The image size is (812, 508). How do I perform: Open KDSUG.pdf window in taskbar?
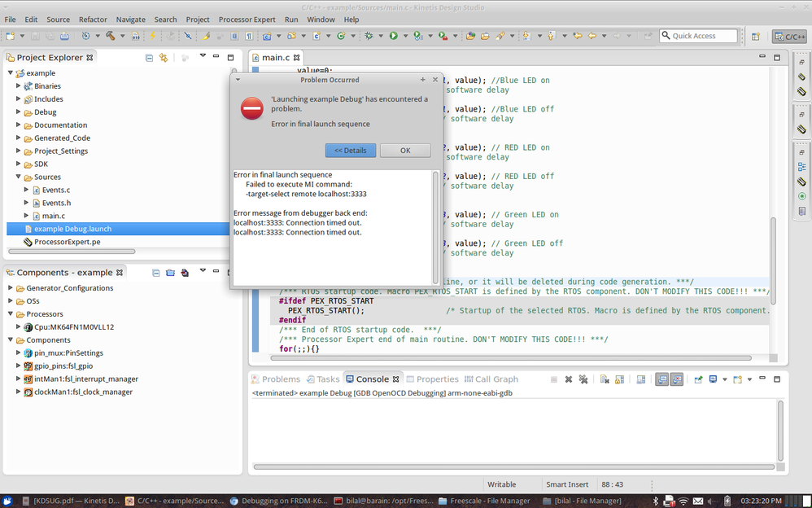(x=71, y=501)
